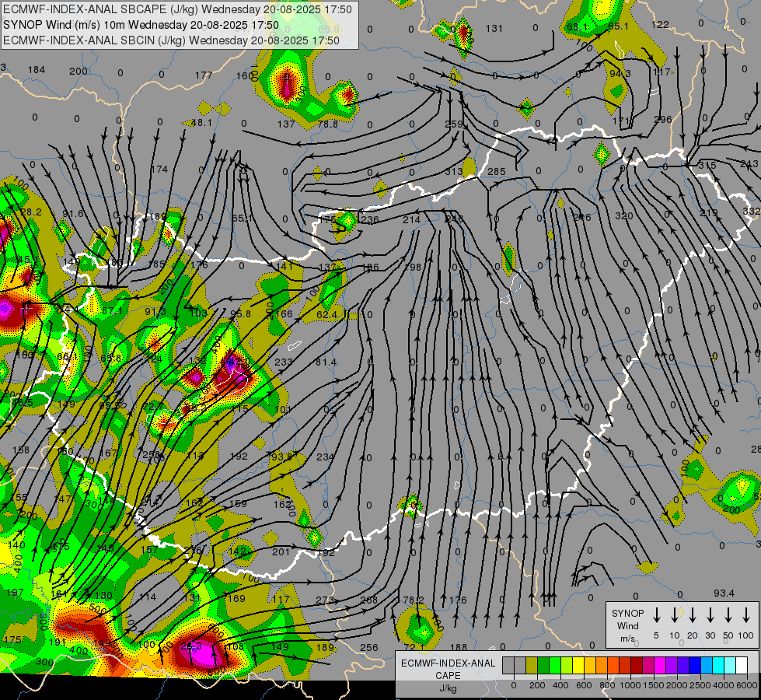
Task: Click the map value 256 near the bottom
Action: click(369, 648)
